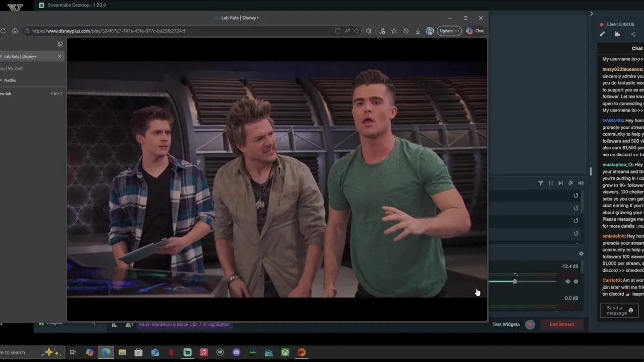Image resolution: width=644 pixels, height=362 pixels.
Task: Click the Lab Rats video player
Action: pyautogui.click(x=277, y=179)
